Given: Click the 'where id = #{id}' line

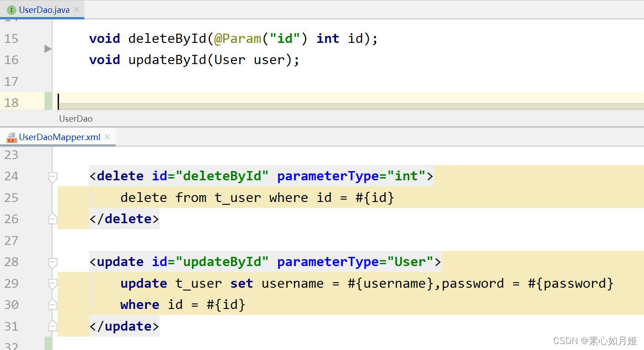Looking at the screenshot, I should 183,304.
